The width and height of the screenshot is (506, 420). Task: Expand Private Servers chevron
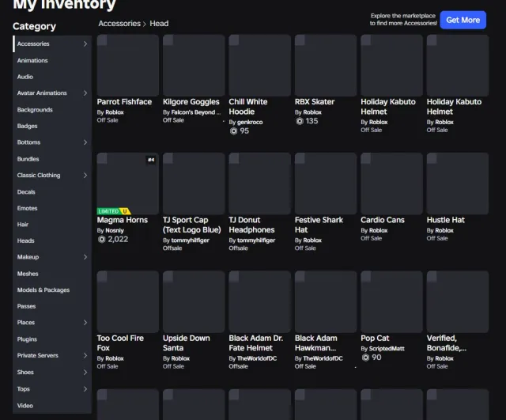[85, 355]
